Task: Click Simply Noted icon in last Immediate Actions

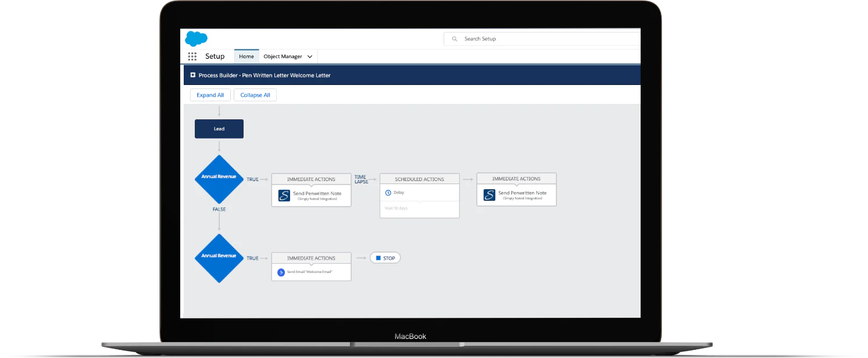Action: pyautogui.click(x=489, y=195)
